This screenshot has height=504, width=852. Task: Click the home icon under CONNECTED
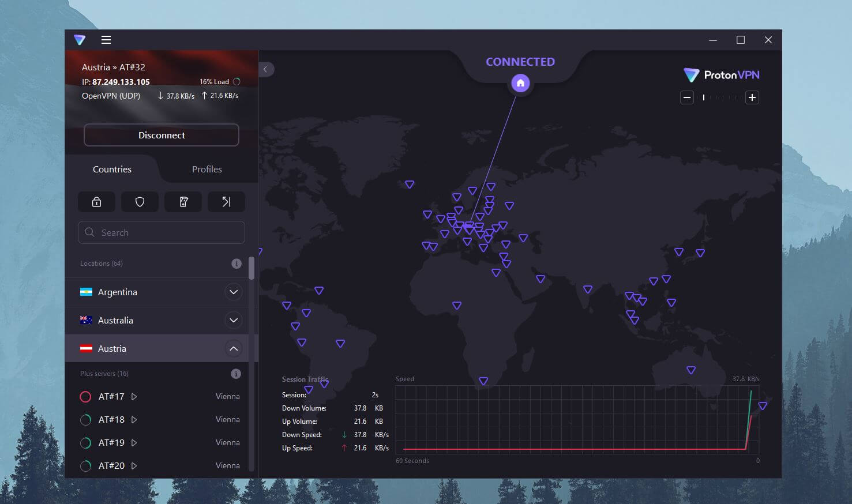coord(520,84)
